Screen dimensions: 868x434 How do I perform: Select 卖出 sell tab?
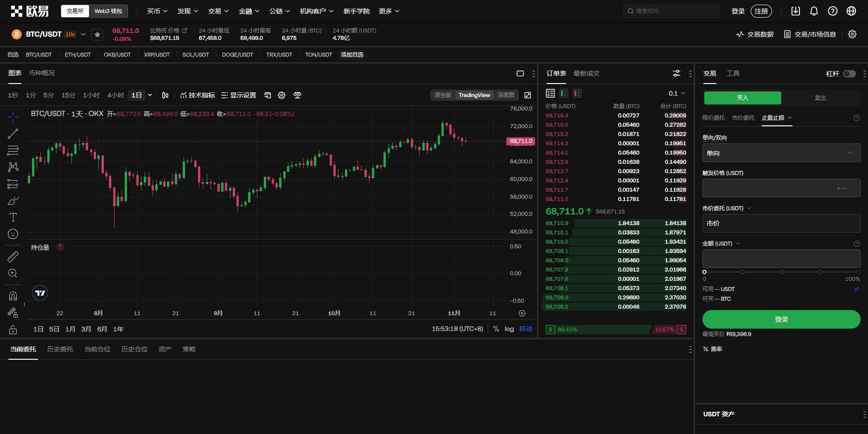click(x=821, y=98)
